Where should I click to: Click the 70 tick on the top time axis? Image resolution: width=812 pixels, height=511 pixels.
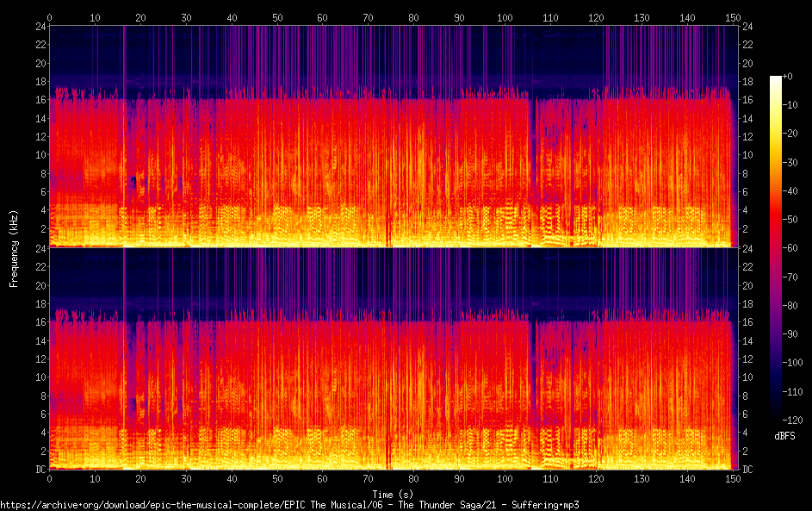point(368,17)
